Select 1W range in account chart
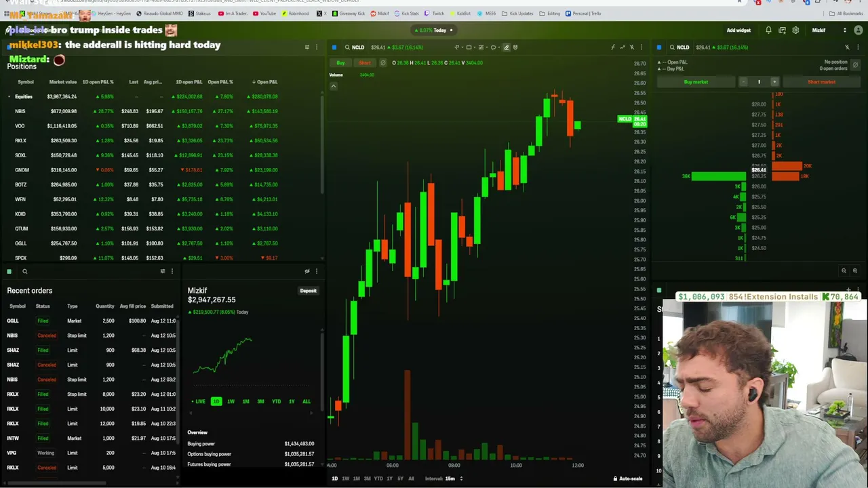Image resolution: width=868 pixels, height=488 pixels. point(231,402)
